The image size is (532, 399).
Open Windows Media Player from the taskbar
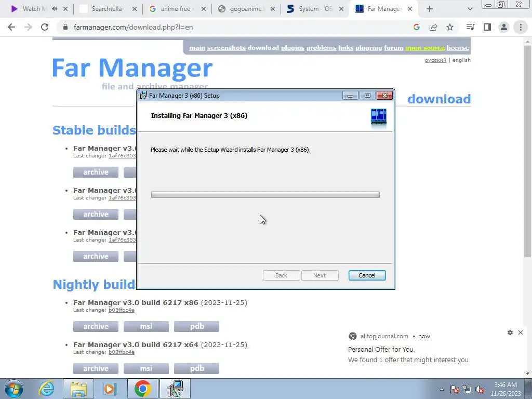[109, 389]
